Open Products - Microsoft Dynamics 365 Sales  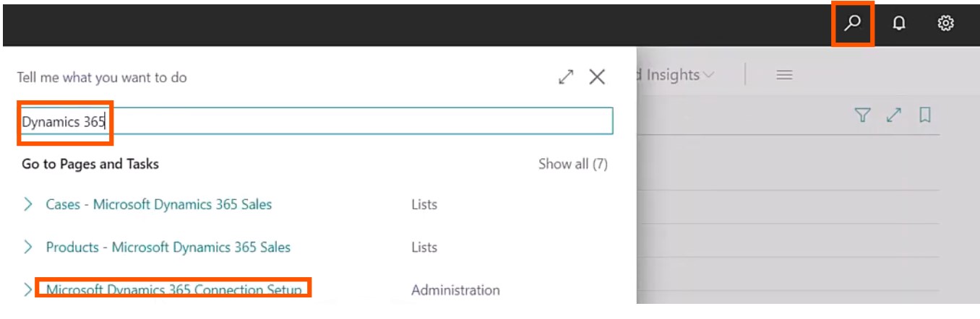coord(168,247)
